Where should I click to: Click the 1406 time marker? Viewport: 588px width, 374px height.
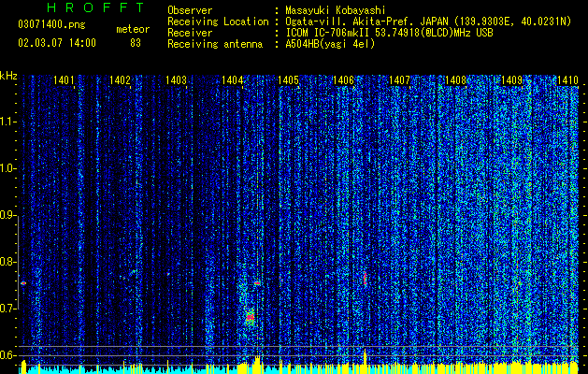[x=344, y=79]
